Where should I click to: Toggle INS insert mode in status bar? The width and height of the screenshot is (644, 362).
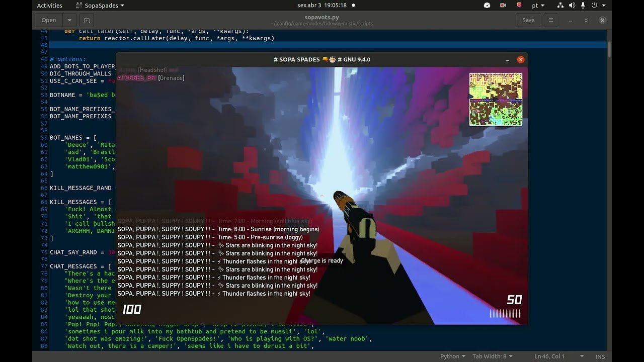click(600, 356)
